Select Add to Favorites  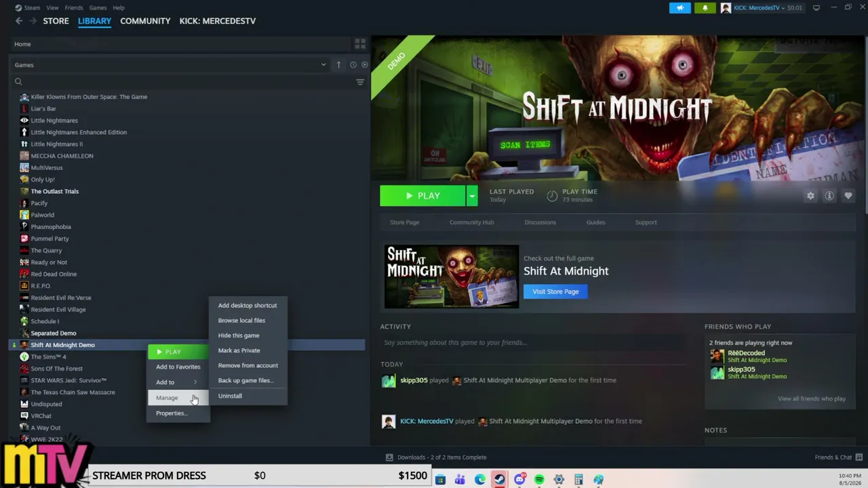click(178, 367)
